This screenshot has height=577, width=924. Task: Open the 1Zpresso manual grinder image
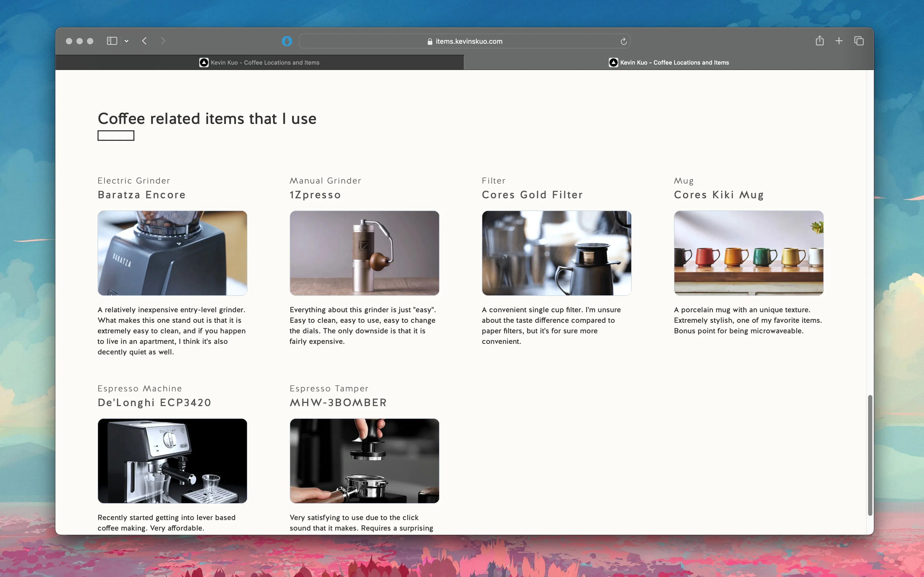pyautogui.click(x=364, y=253)
